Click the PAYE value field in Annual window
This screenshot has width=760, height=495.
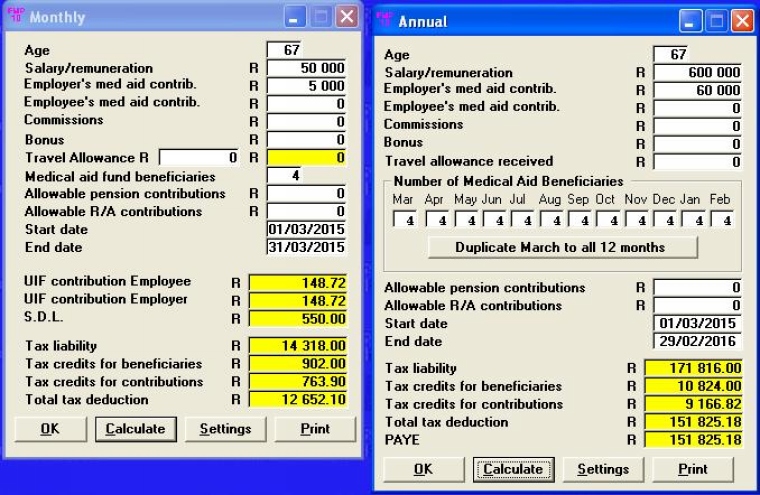(x=693, y=440)
